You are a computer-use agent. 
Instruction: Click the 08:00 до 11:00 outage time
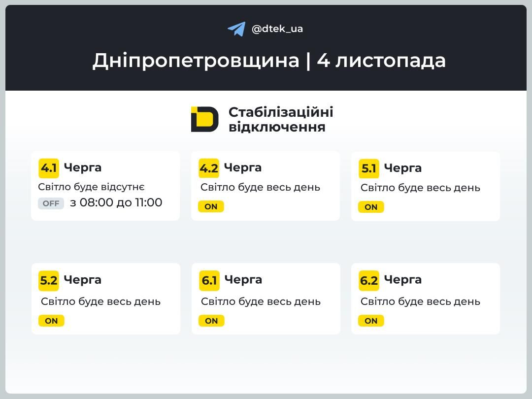point(116,202)
